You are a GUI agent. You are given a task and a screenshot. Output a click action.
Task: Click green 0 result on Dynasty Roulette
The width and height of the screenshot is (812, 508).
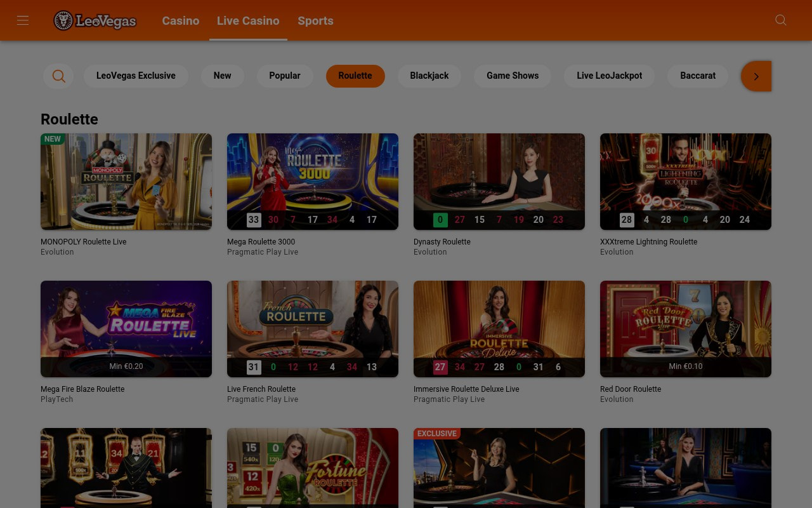[440, 220]
